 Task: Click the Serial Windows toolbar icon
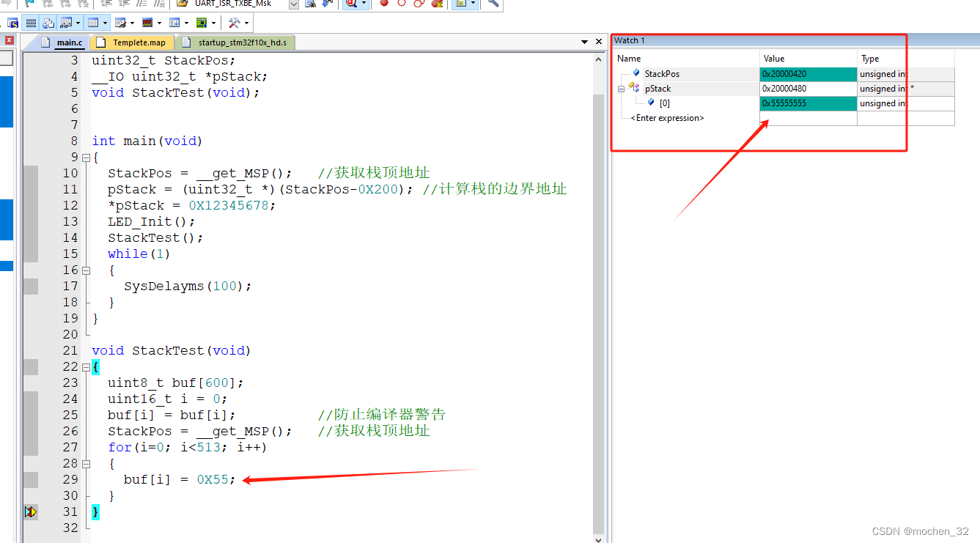(x=120, y=23)
